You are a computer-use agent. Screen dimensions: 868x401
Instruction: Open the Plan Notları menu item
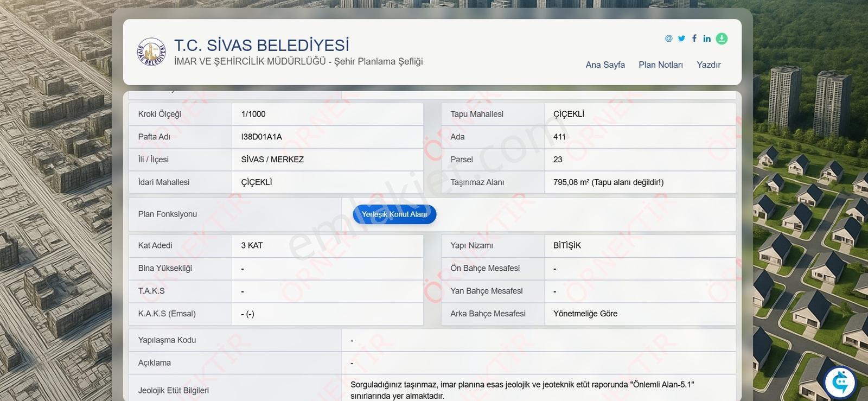click(x=661, y=65)
